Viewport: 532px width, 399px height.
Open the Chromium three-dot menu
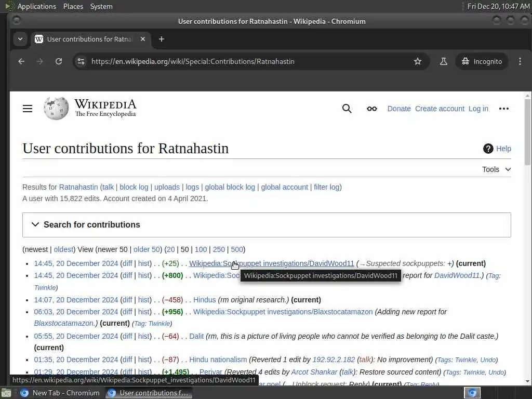[520, 61]
